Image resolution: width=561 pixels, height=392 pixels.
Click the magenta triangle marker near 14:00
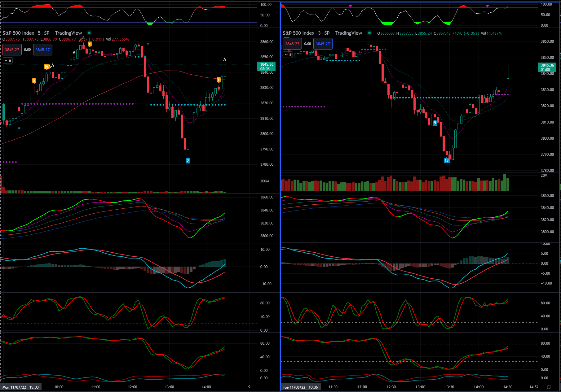(487, 7)
